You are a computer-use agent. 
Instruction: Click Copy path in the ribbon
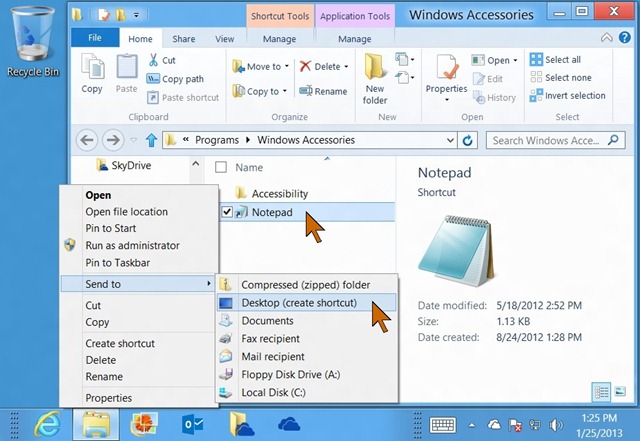(x=175, y=79)
